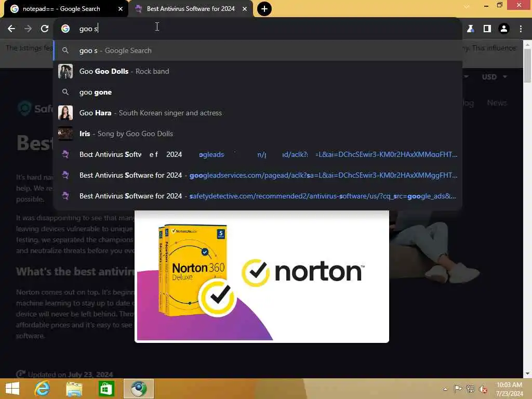
Task: Click the scrollbar up arrow
Action: 527,44
